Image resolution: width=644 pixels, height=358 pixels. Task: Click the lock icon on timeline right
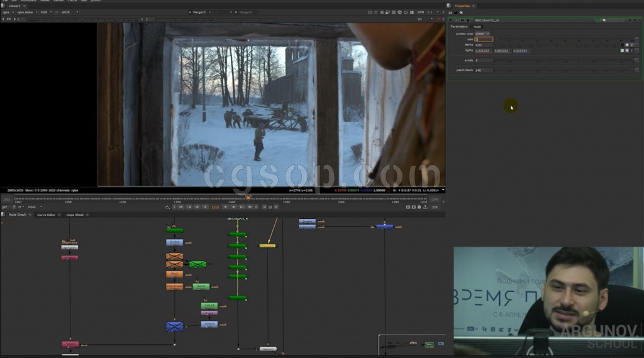coord(419,207)
